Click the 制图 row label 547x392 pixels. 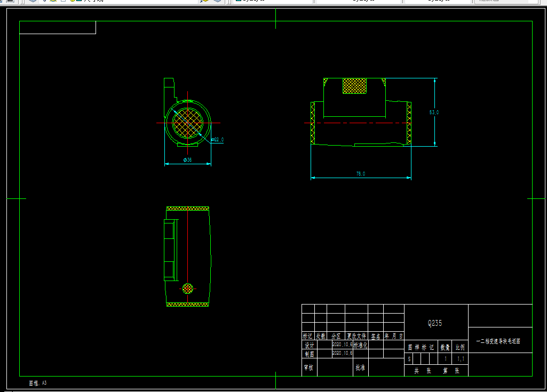(x=310, y=354)
